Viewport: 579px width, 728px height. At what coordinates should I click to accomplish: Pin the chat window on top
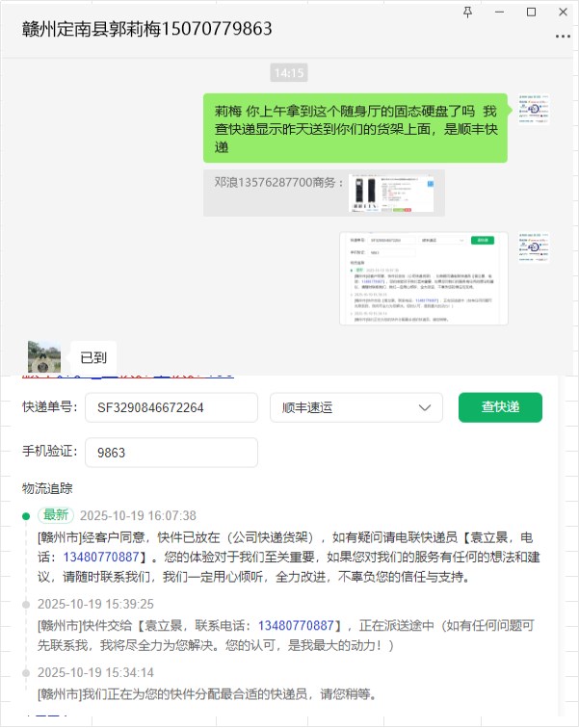467,13
